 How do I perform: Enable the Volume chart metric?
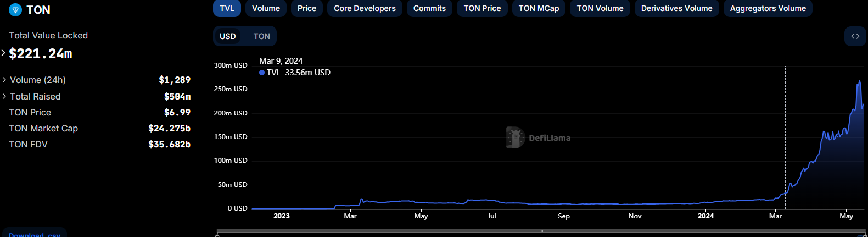pos(266,8)
